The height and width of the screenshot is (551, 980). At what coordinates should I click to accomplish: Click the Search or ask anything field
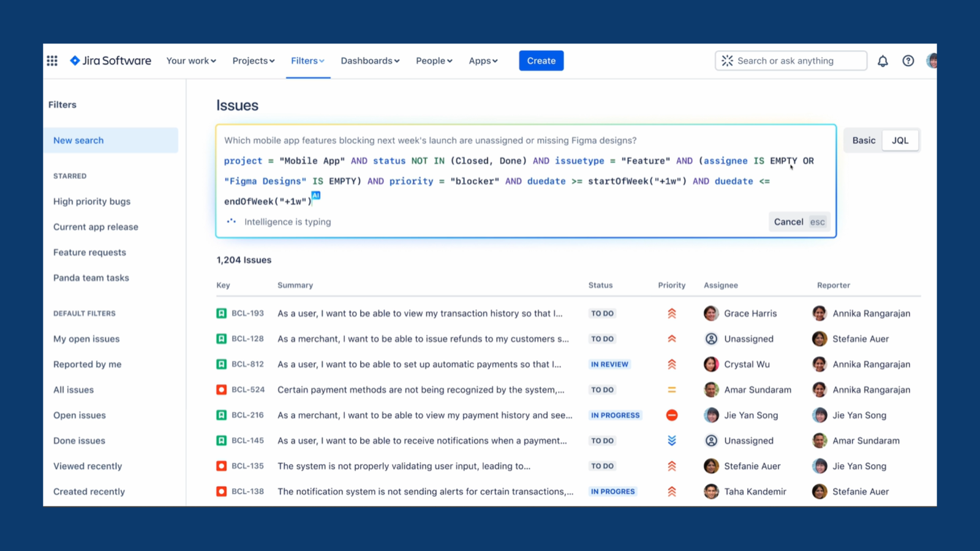click(791, 61)
